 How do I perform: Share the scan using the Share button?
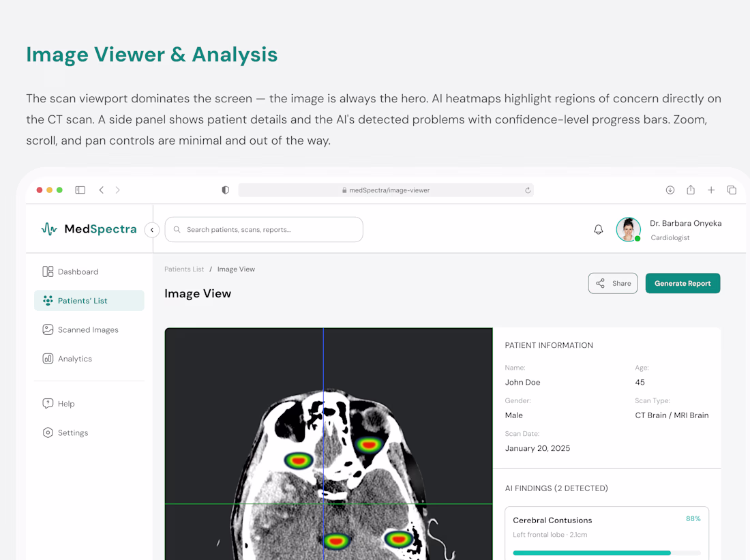click(612, 283)
